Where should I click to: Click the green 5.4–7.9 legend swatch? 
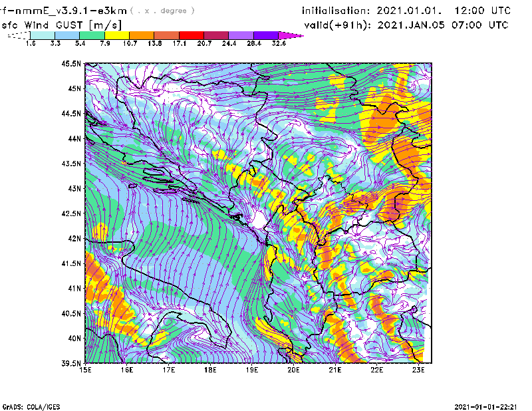pyautogui.click(x=92, y=35)
